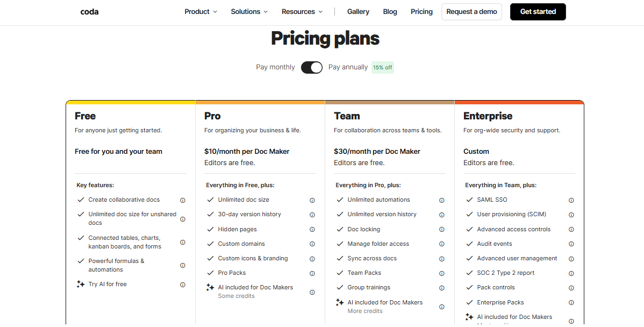The height and width of the screenshot is (327, 644).
Task: Click sparkle AI icon in Team plan
Action: [x=340, y=302]
